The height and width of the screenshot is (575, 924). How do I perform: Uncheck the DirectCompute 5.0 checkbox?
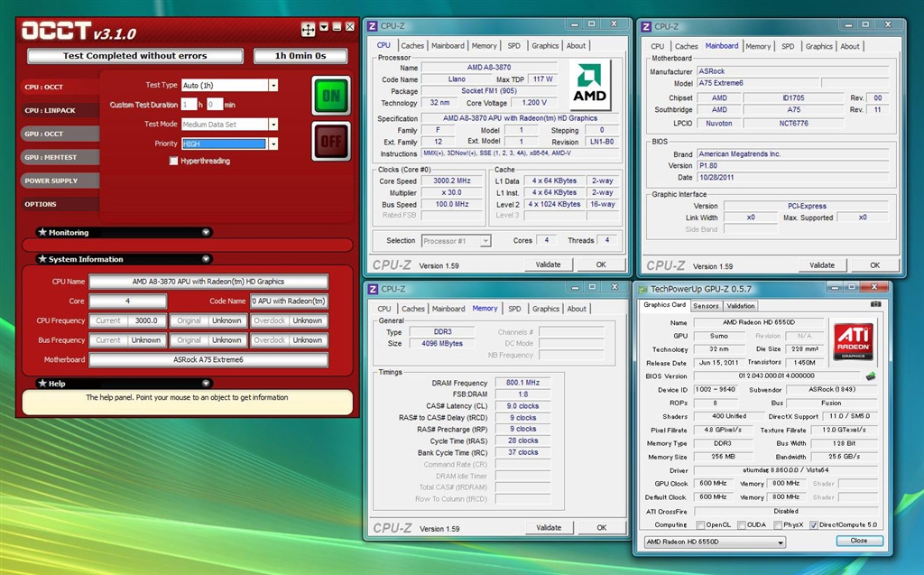813,524
